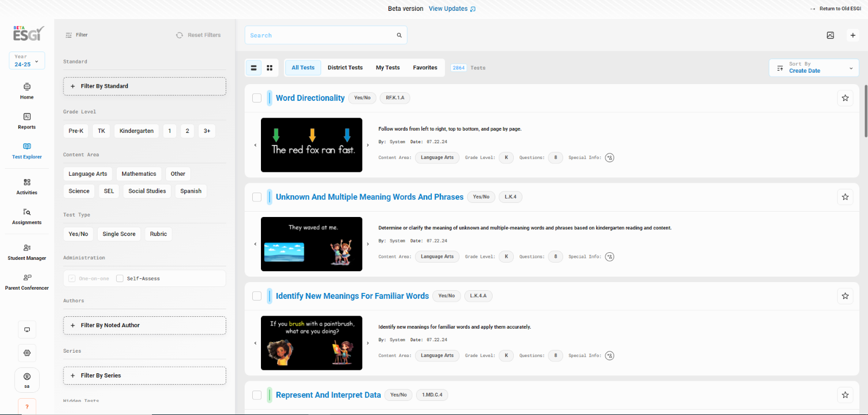
Task: Toggle the One-on-one administration checkbox
Action: click(x=72, y=278)
